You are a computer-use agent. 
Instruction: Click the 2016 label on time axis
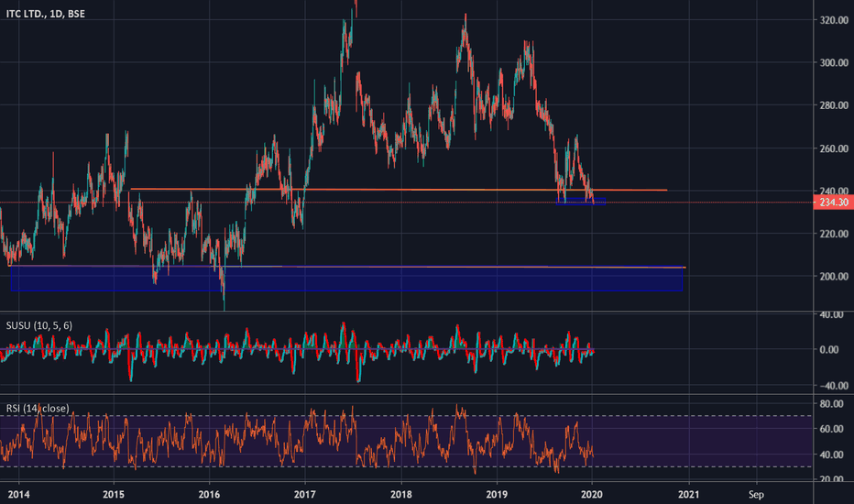(209, 495)
